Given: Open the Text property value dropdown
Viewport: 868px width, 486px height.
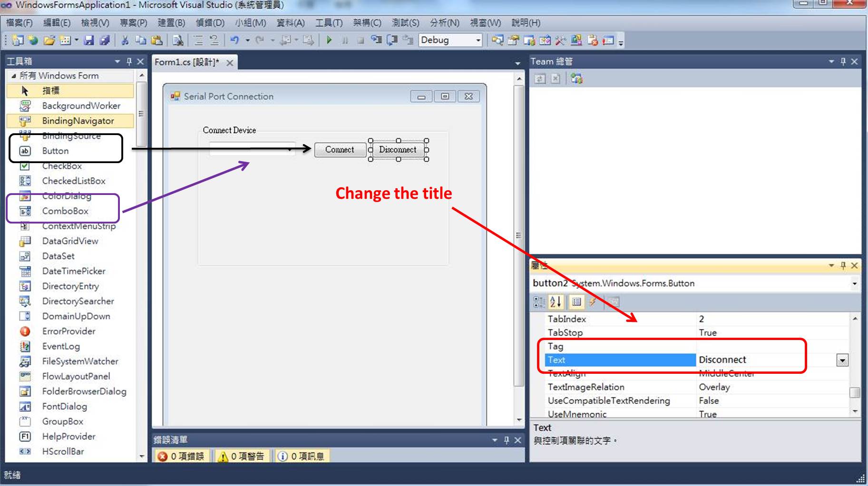Looking at the screenshot, I should (842, 360).
